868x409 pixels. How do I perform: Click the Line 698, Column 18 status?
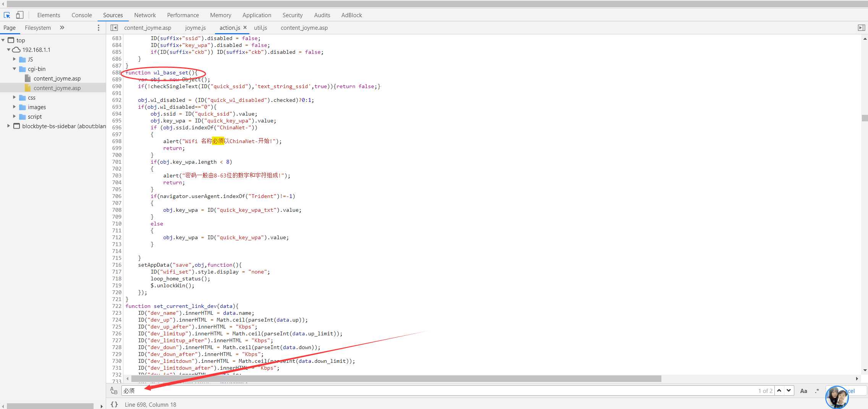pos(150,404)
